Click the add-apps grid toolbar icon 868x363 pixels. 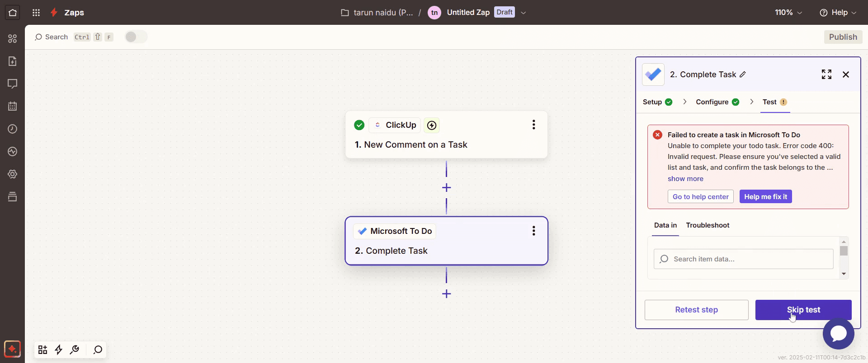(42, 349)
